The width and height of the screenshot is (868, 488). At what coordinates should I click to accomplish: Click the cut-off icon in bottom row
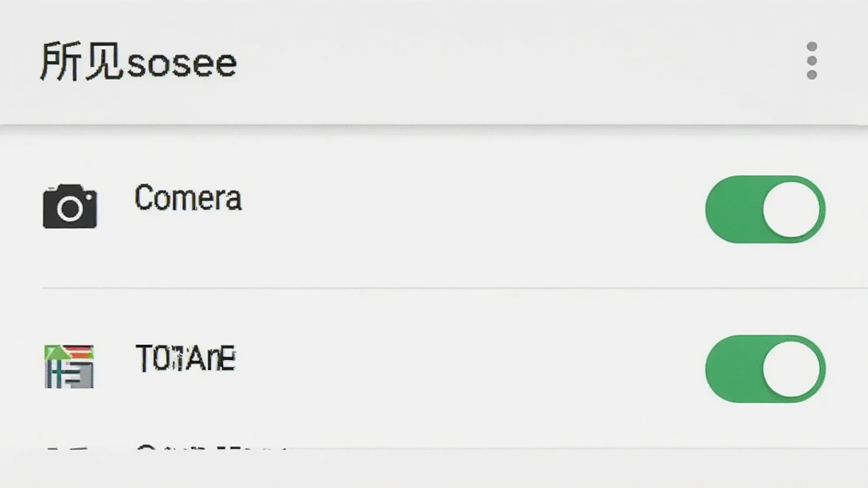coord(68,449)
